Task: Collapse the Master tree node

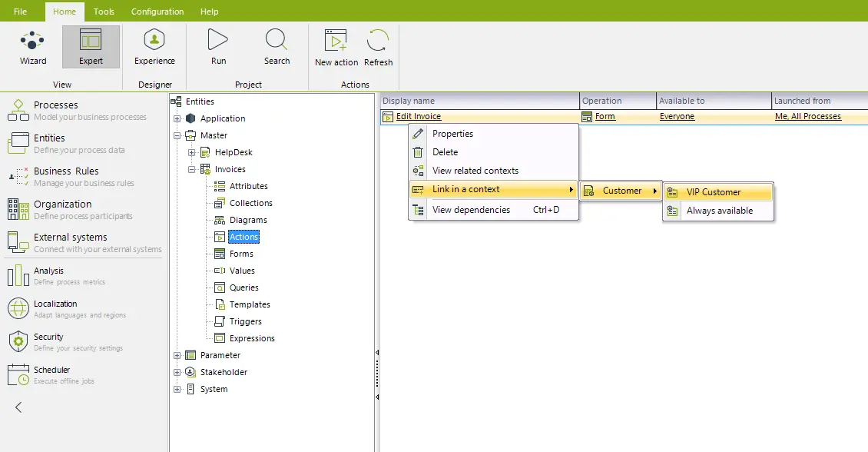Action: click(x=177, y=135)
